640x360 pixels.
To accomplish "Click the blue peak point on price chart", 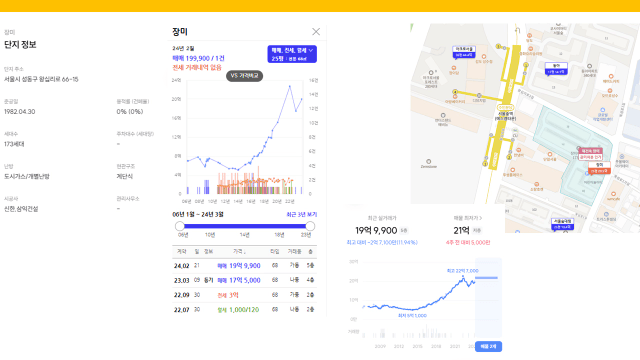I will click(290, 86).
